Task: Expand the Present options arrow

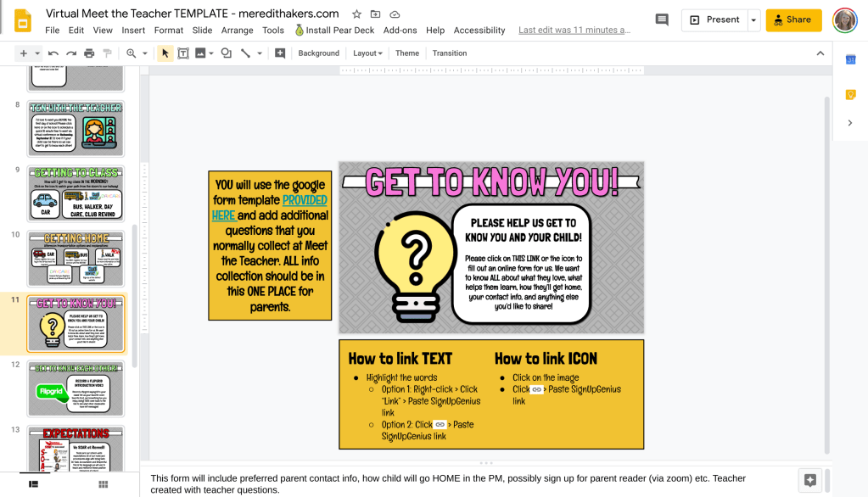Action: (753, 20)
